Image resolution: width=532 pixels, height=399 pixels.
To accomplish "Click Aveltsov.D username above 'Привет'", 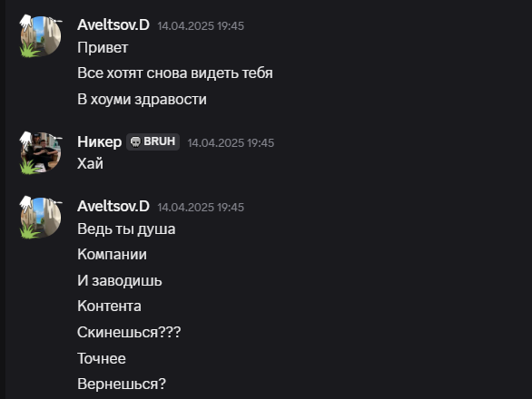I will click(113, 25).
